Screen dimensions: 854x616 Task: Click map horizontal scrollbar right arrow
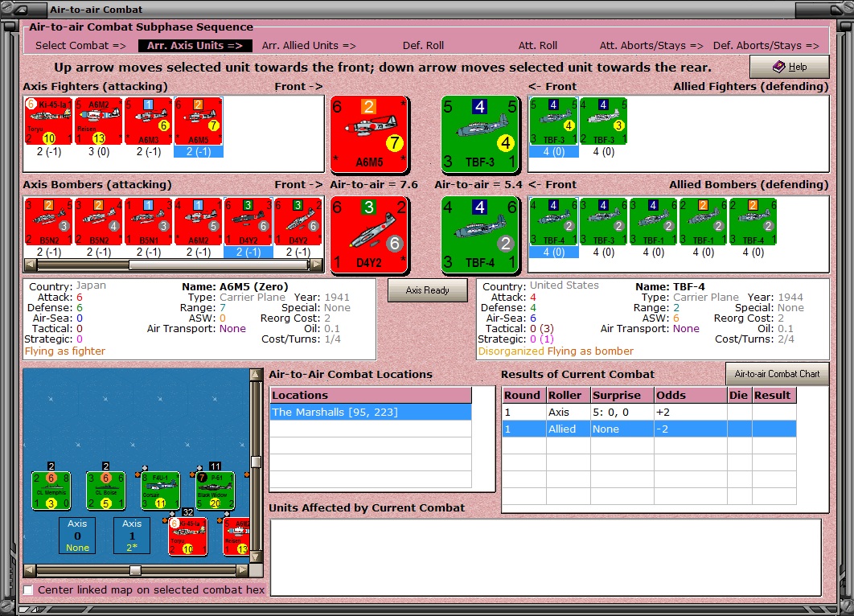(243, 570)
